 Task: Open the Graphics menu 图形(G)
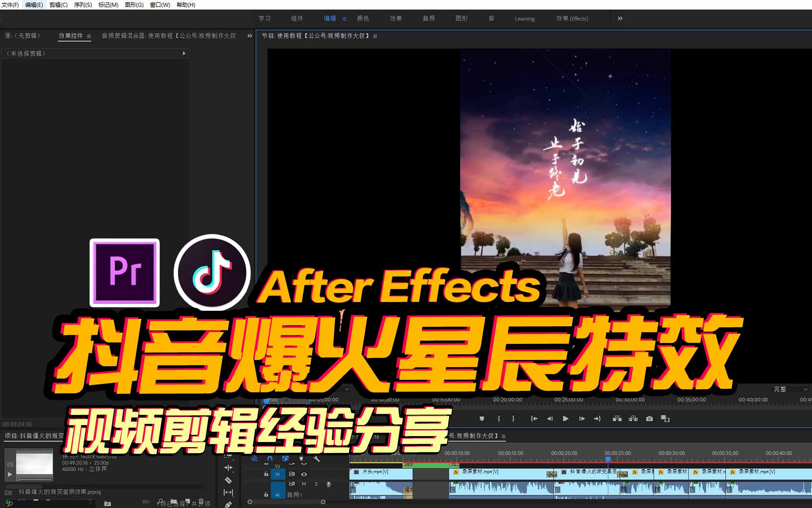tap(134, 5)
